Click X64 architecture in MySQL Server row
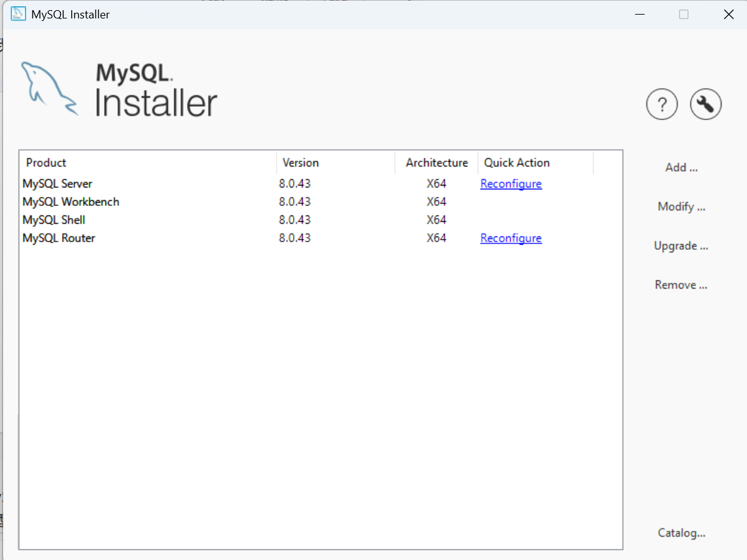Image resolution: width=747 pixels, height=560 pixels. click(436, 184)
